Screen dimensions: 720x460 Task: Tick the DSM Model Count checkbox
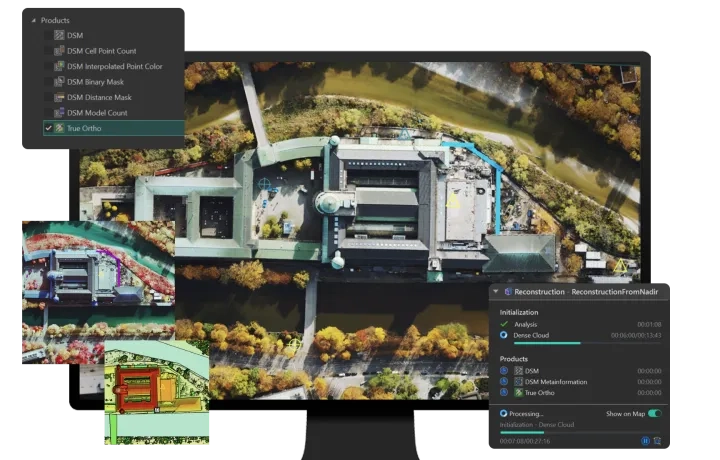coord(48,112)
